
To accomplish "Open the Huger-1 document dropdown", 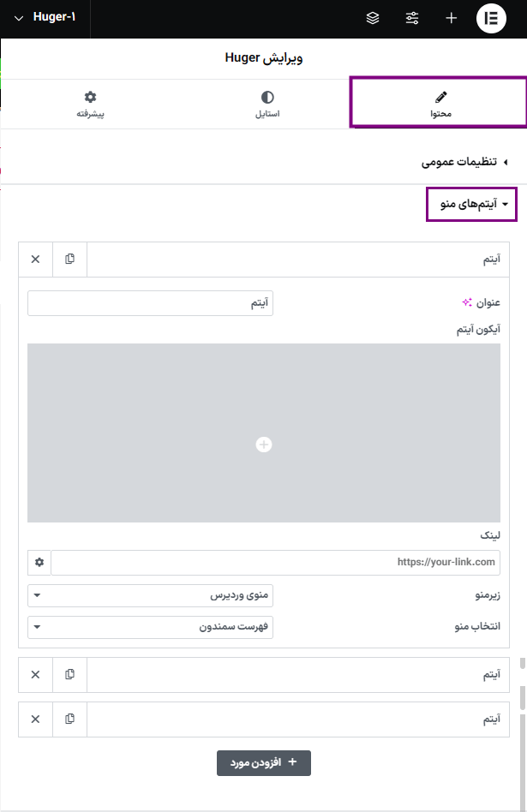I will coord(45,18).
